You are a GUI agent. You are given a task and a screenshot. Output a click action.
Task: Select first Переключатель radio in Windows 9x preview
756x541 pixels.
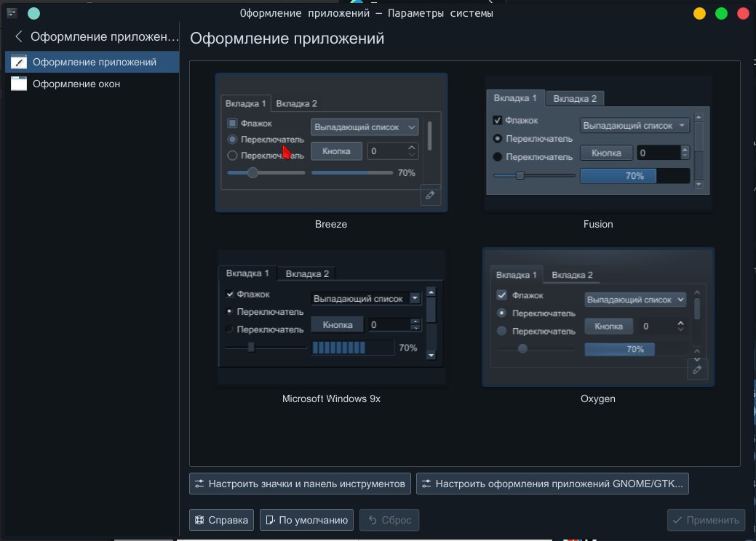click(229, 312)
